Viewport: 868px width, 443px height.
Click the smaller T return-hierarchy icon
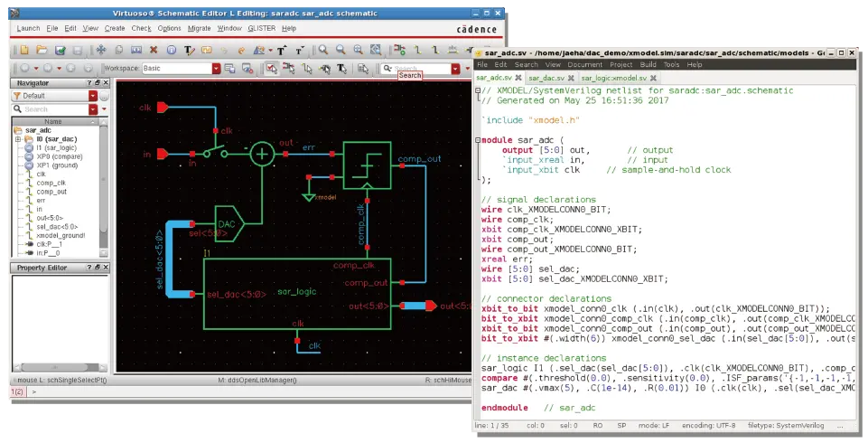(x=300, y=51)
